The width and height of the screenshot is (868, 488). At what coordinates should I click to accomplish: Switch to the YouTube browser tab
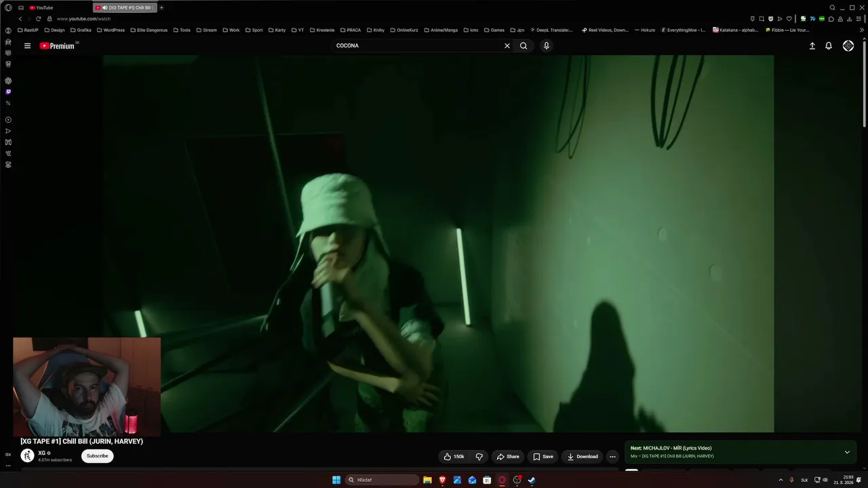tap(58, 7)
